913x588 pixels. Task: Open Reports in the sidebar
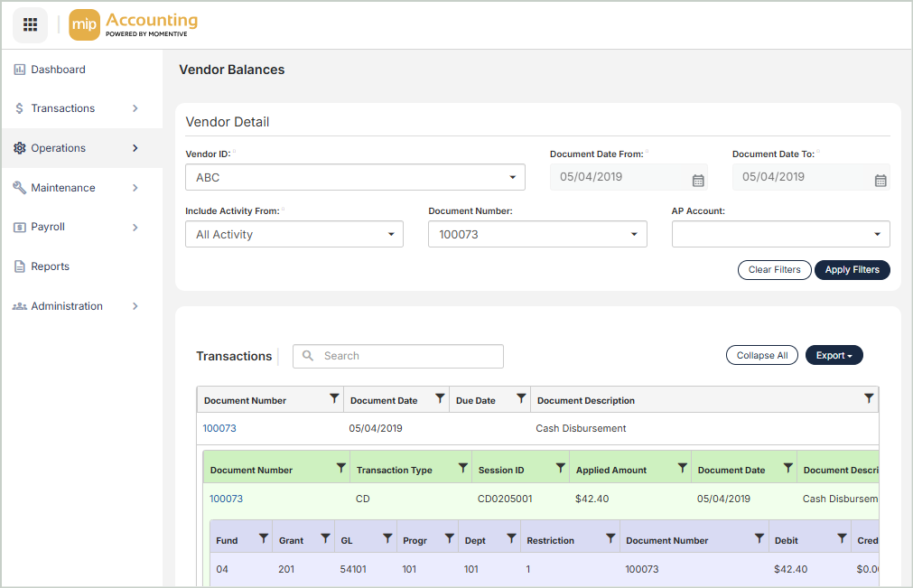pos(51,266)
